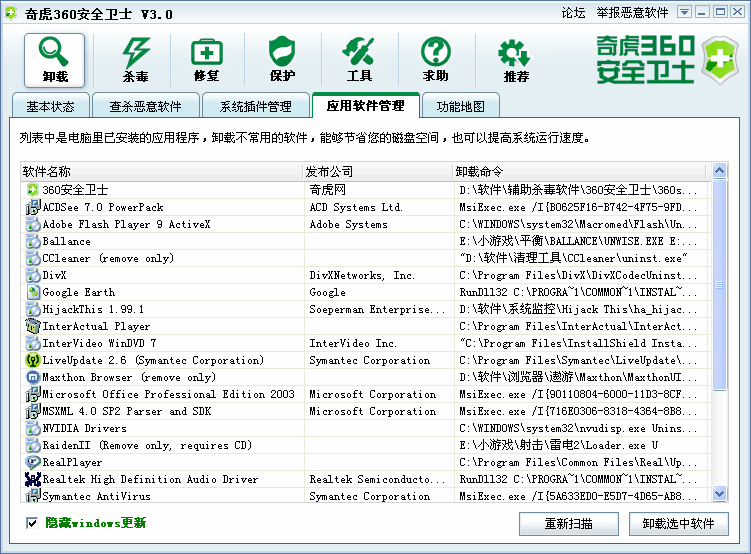This screenshot has height=554, width=751.
Task: Click the NVIDIA Drivers row icon
Action: click(33, 428)
